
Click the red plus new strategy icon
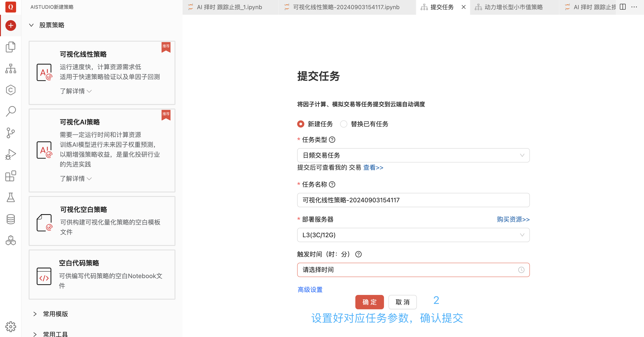click(11, 26)
